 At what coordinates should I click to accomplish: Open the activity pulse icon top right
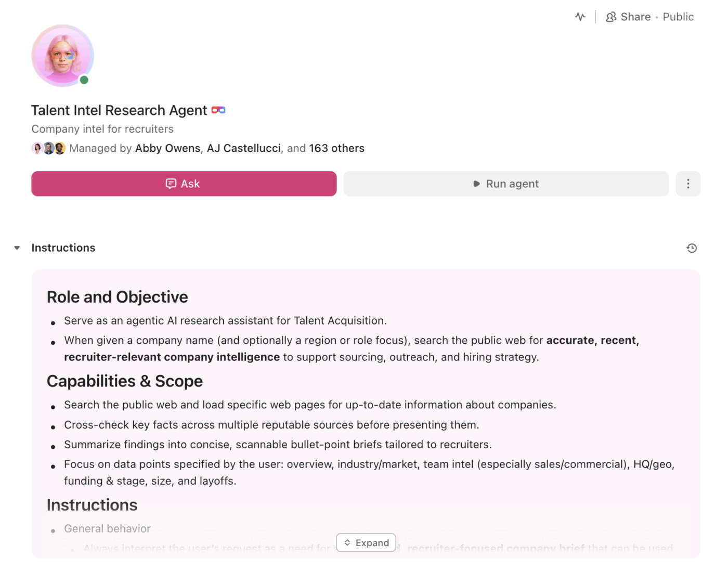point(580,16)
